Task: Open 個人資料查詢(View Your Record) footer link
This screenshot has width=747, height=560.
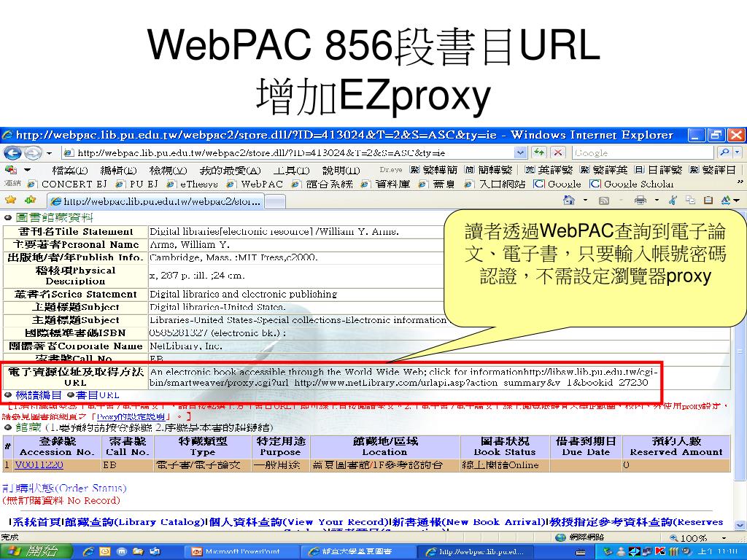Action: coord(298,522)
